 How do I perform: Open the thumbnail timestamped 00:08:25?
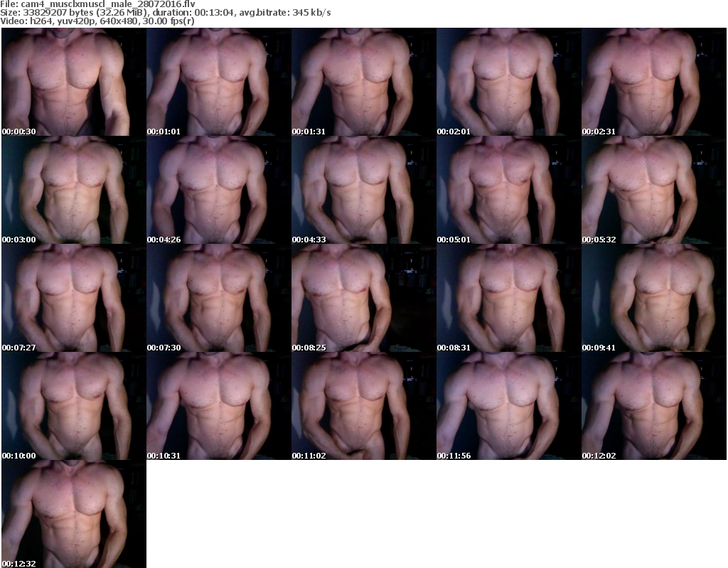pyautogui.click(x=364, y=298)
